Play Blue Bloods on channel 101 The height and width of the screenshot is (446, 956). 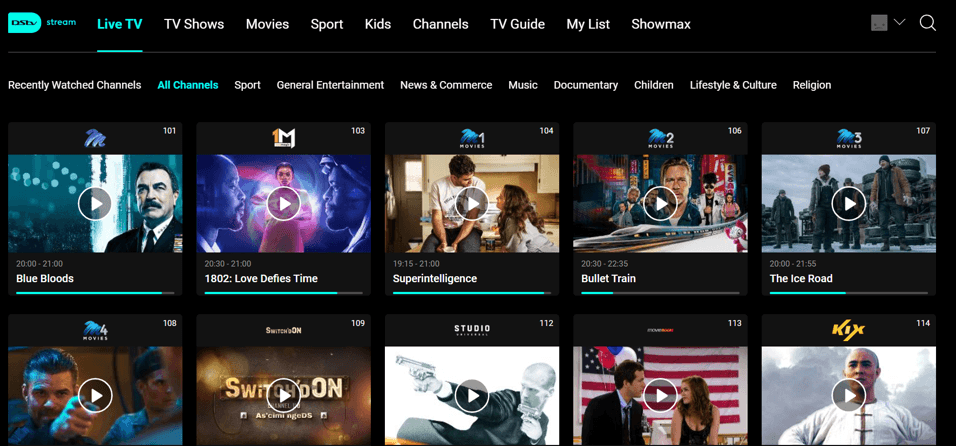pyautogui.click(x=95, y=204)
